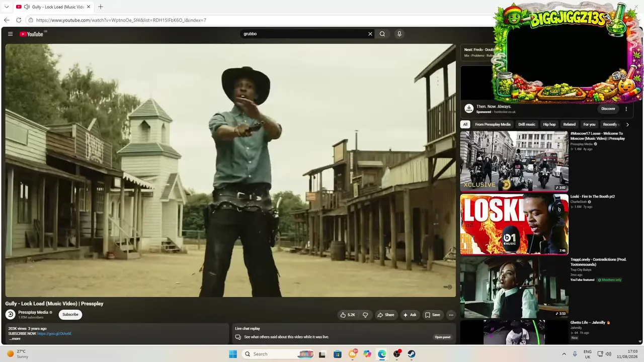This screenshot has width=644, height=362.
Task: Open ad options three-dot menu
Action: [626, 109]
